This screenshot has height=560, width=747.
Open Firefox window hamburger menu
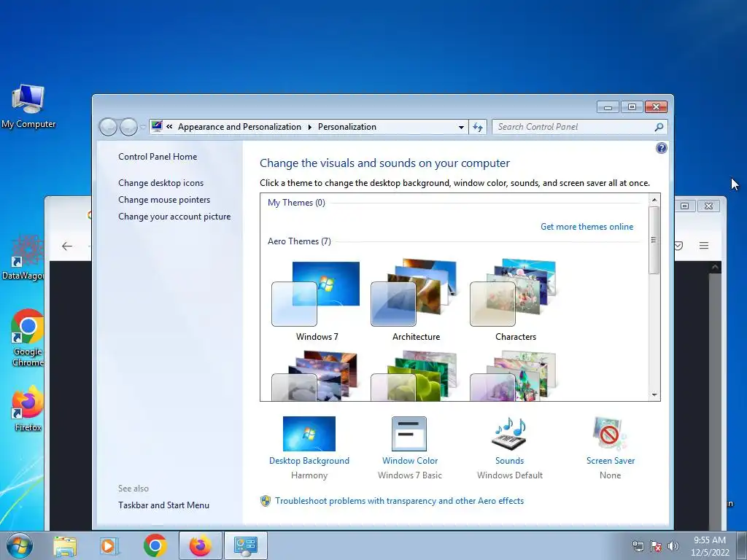coord(704,246)
